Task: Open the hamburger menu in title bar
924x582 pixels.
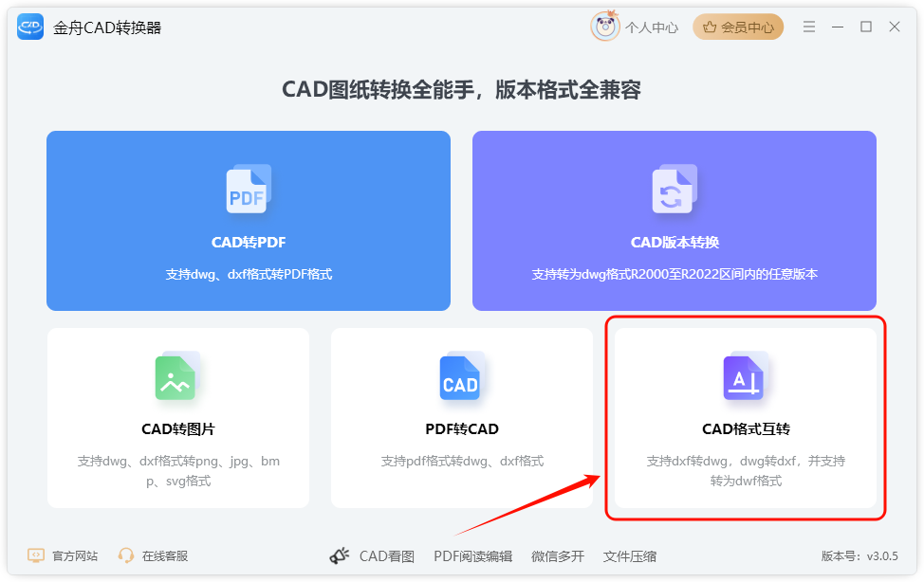Action: (x=809, y=27)
